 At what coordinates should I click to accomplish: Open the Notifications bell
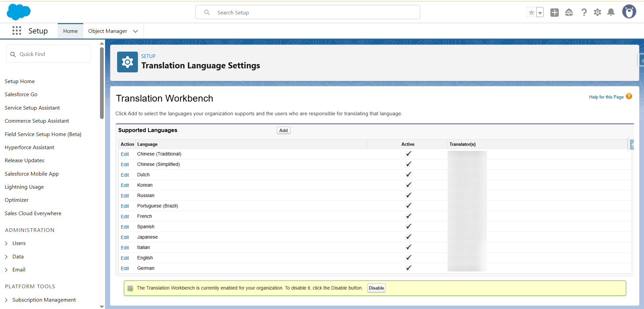click(611, 12)
